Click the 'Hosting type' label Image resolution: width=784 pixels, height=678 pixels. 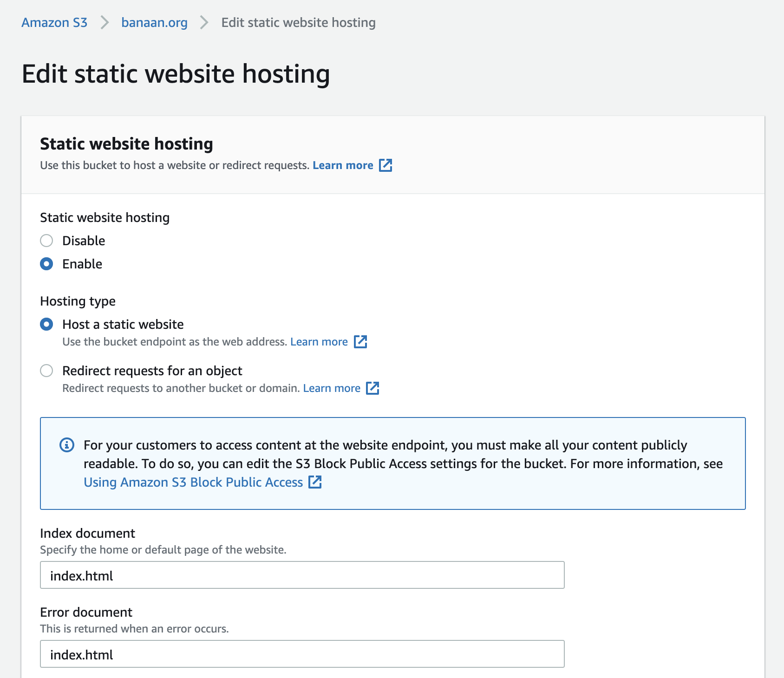click(x=78, y=301)
